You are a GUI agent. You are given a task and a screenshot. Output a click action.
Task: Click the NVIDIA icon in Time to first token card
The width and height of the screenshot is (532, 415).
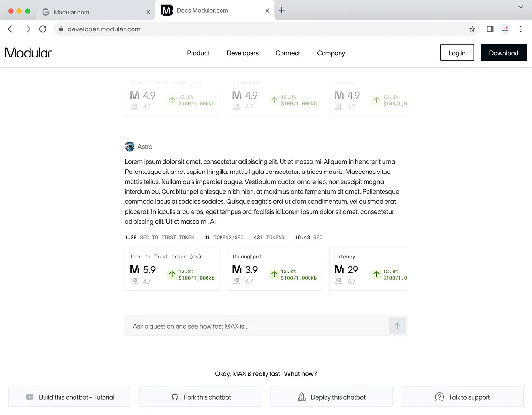click(134, 281)
